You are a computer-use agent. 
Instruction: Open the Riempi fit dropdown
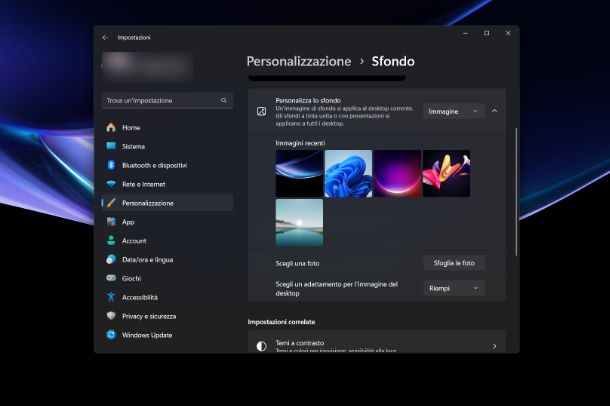tap(453, 288)
